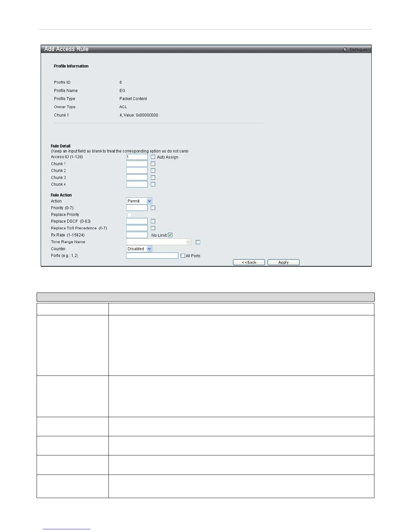Enable the Priority (0-7) checkbox
Screen dimensions: 411x532
153,208
